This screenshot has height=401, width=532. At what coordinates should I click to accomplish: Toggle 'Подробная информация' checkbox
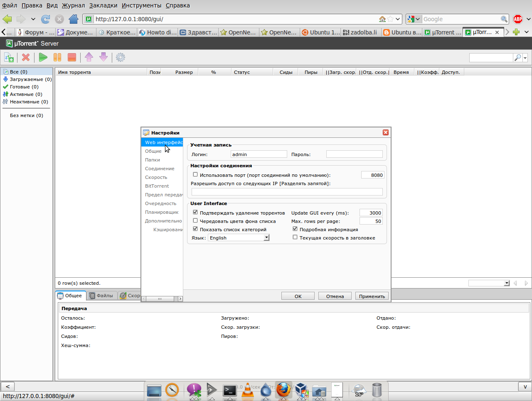295,229
